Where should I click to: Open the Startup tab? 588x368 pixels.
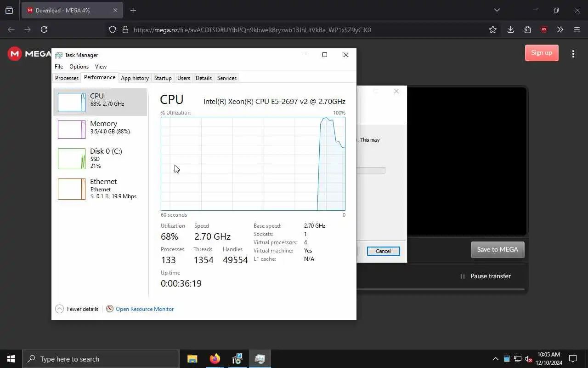163,78
